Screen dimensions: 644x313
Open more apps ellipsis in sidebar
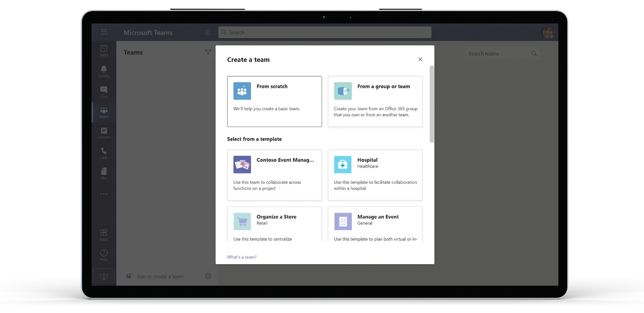click(104, 194)
